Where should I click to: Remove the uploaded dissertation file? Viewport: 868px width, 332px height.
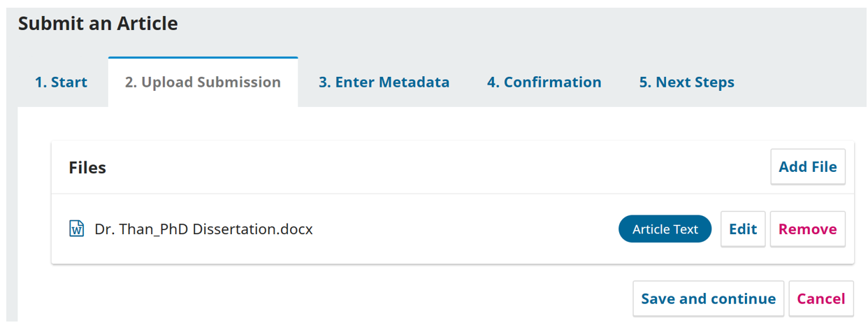tap(807, 229)
